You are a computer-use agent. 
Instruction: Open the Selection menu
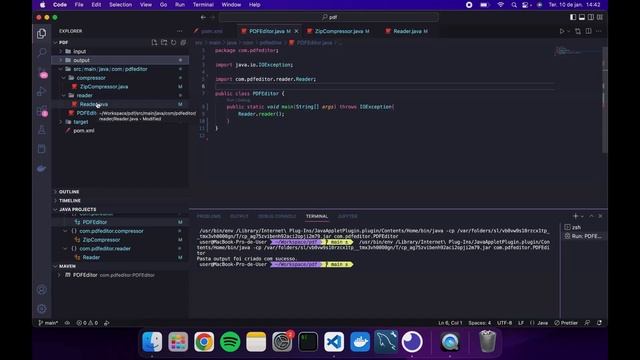120,5
